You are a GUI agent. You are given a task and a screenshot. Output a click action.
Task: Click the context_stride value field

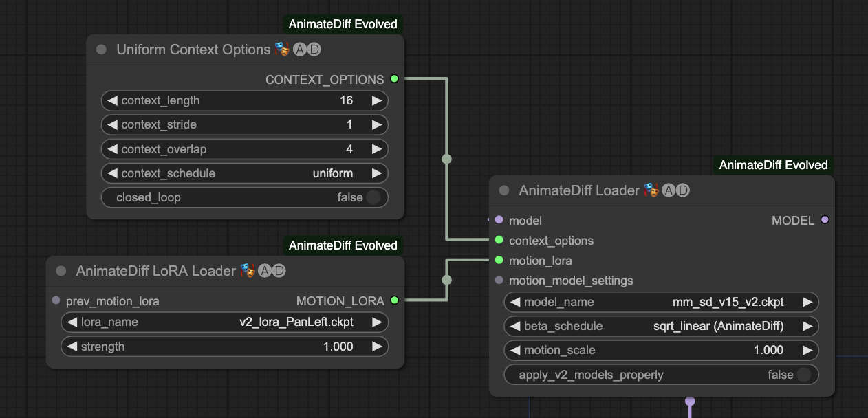point(349,124)
